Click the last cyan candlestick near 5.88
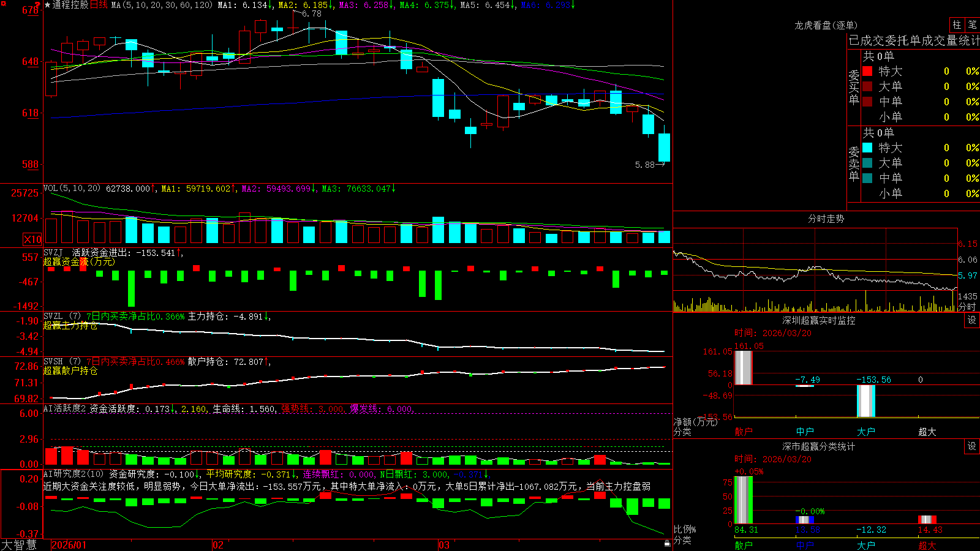Screen dimensions: 980x551 [664, 147]
